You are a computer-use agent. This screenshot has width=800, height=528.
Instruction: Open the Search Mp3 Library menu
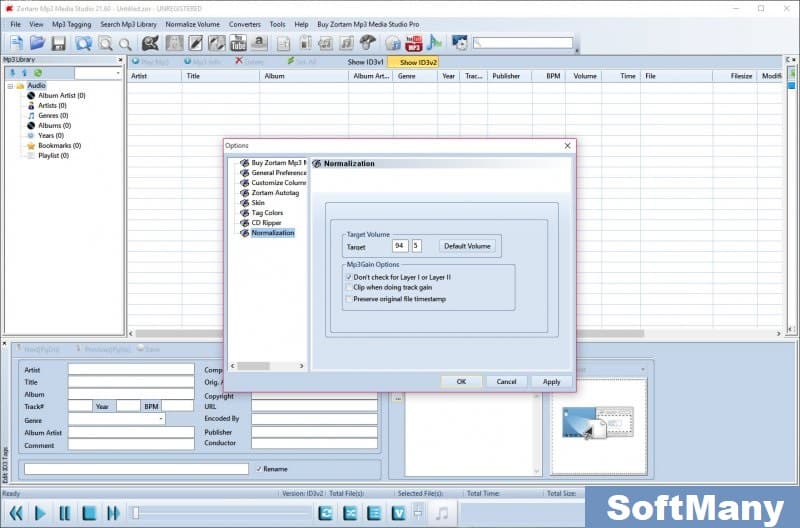(x=129, y=24)
